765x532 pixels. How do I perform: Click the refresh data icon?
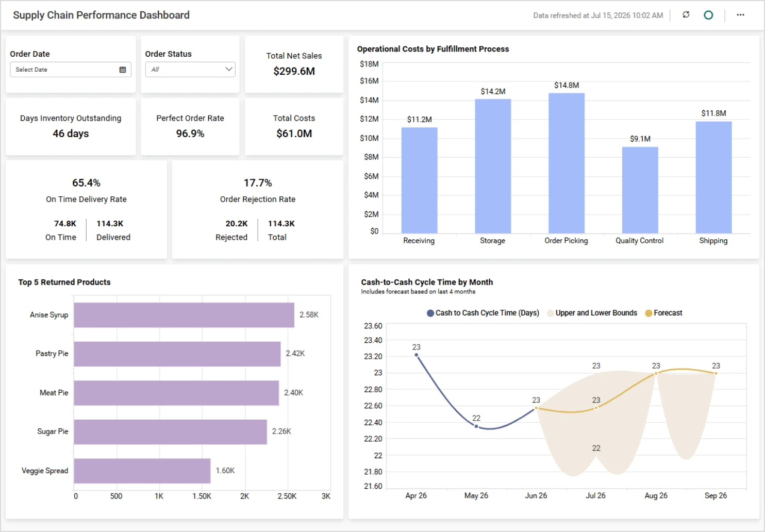pyautogui.click(x=686, y=15)
